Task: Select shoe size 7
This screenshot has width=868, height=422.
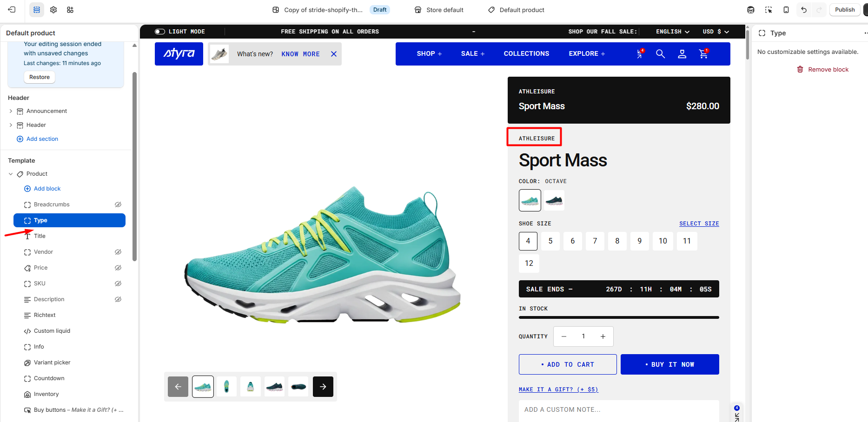Action: point(595,241)
